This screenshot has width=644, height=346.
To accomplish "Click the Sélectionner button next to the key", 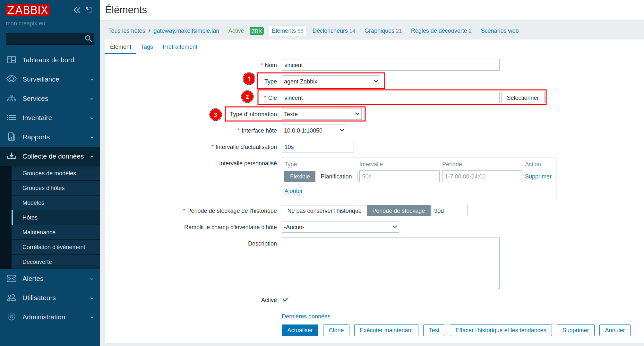I will (522, 98).
